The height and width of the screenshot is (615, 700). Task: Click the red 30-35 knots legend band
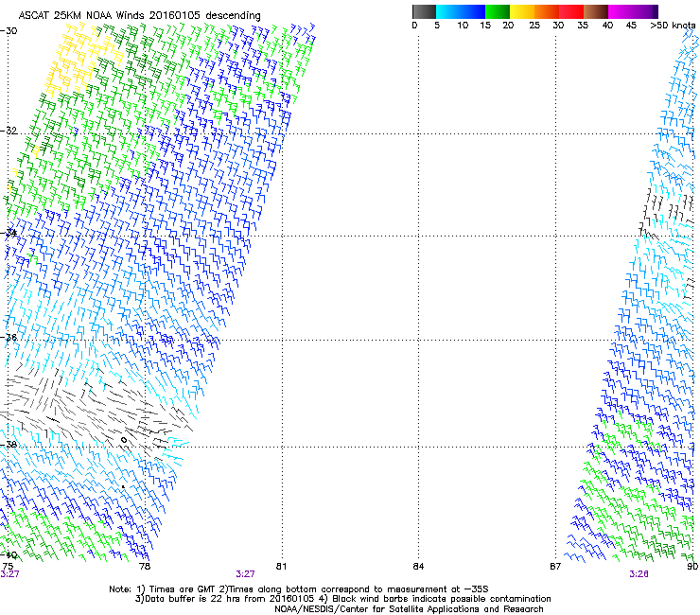(x=571, y=11)
